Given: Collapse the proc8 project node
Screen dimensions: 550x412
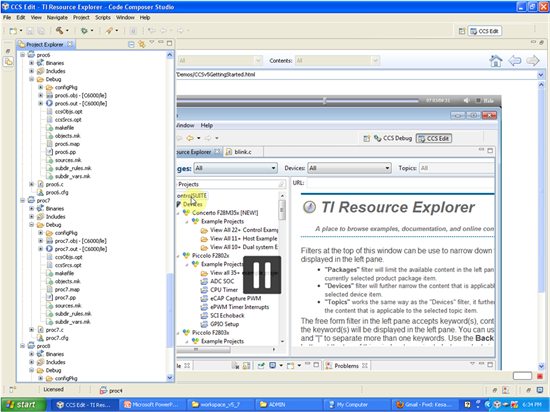Looking at the screenshot, I should click(22, 346).
